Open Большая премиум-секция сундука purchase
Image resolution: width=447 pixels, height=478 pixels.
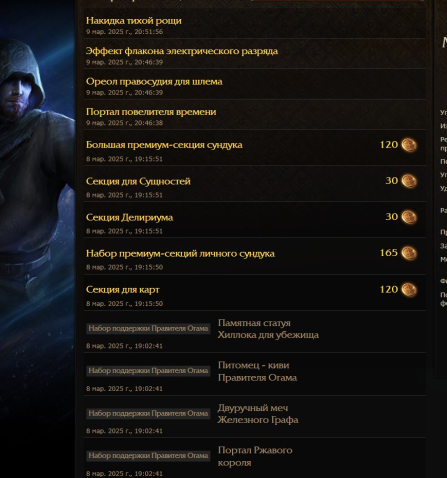pos(164,145)
